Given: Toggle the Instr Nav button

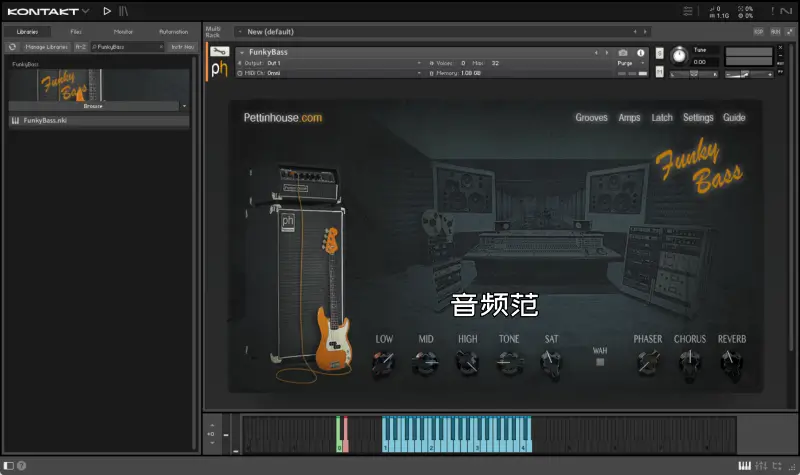Looking at the screenshot, I should pos(183,47).
